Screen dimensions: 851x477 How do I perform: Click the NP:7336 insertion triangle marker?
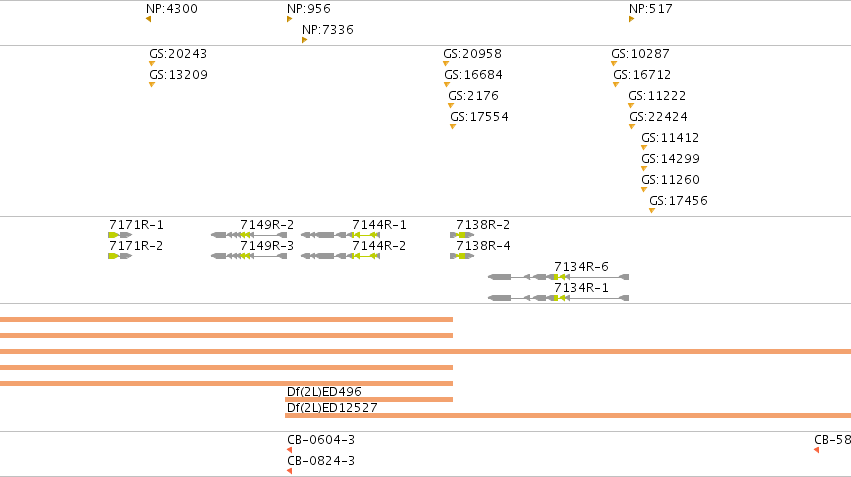click(x=304, y=40)
